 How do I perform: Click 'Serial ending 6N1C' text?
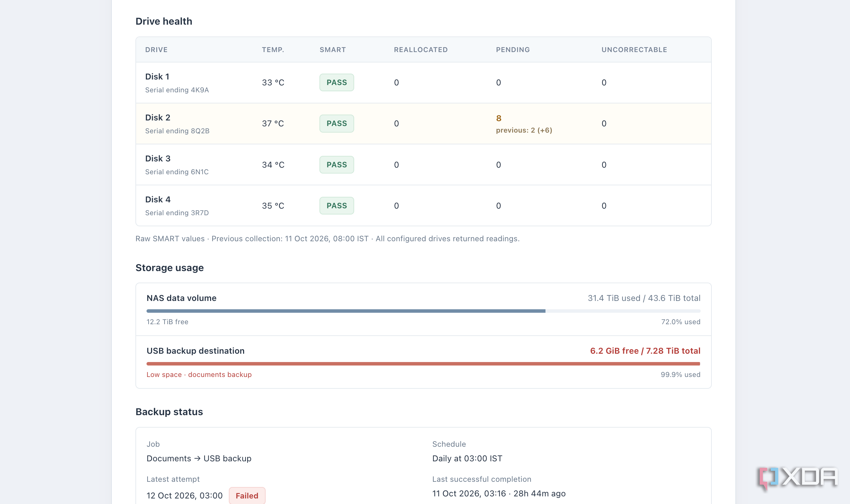pyautogui.click(x=177, y=172)
